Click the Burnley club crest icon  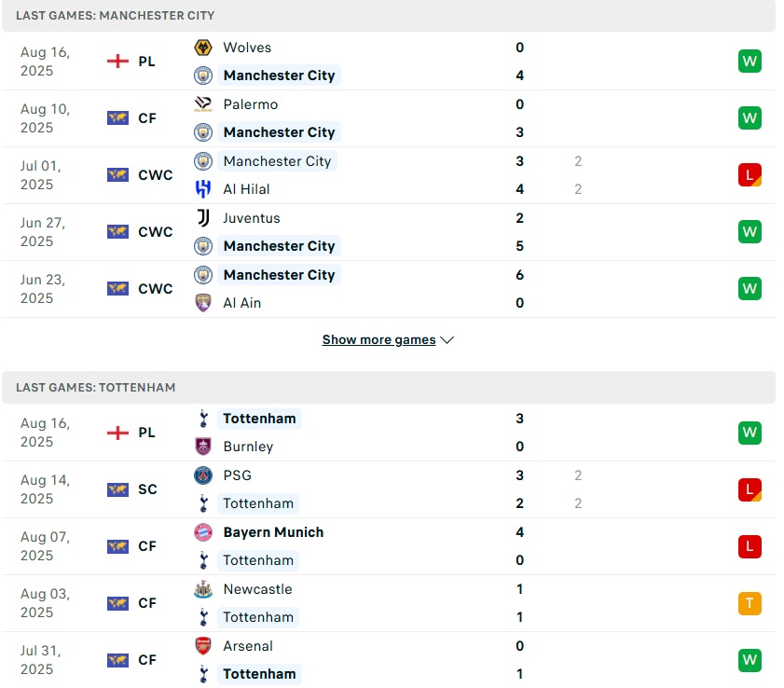tap(203, 447)
